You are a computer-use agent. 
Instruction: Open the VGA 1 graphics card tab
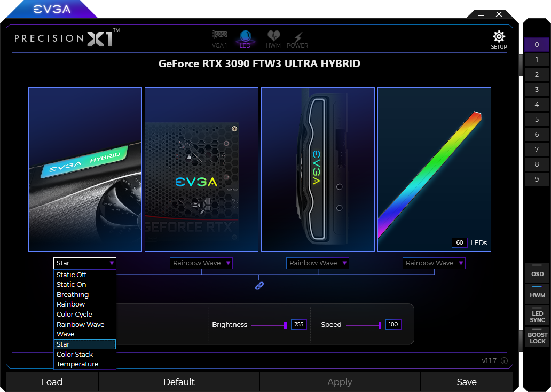219,39
